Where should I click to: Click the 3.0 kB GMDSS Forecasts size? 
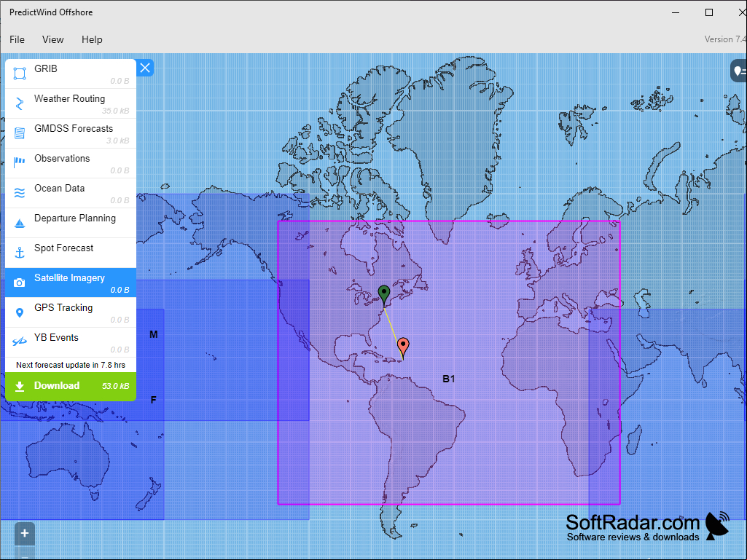[x=117, y=141]
